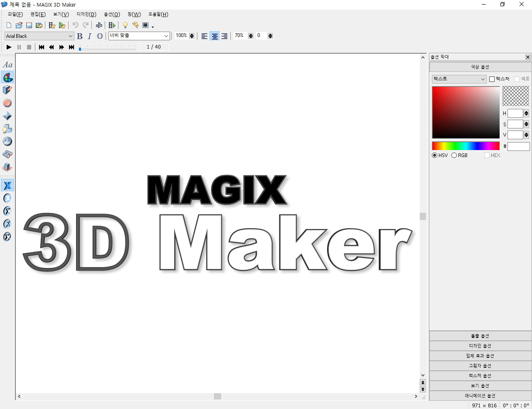Open the 디자인(D) menu
Screen dimensions: 532x409
tap(86, 15)
